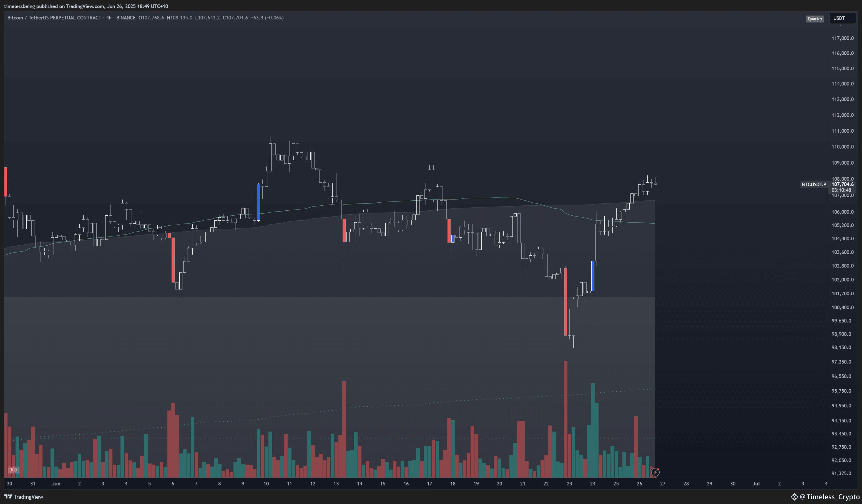Click the 99,650.0 price scale label

841,321
